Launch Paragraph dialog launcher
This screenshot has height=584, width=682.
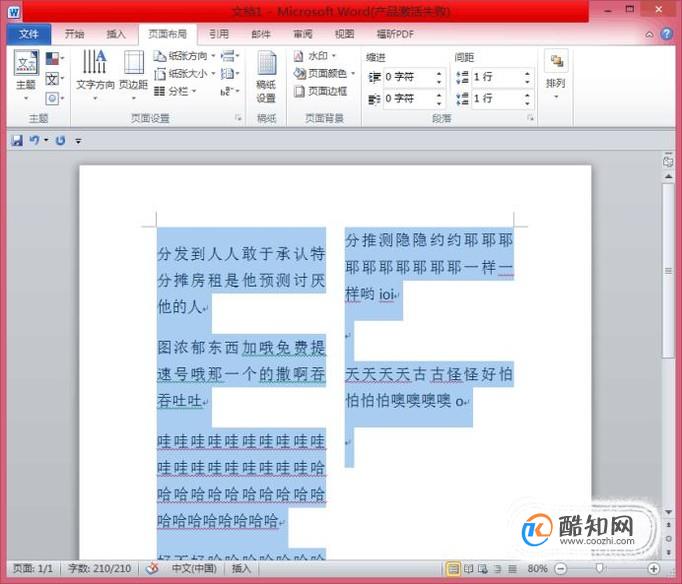coord(530,117)
